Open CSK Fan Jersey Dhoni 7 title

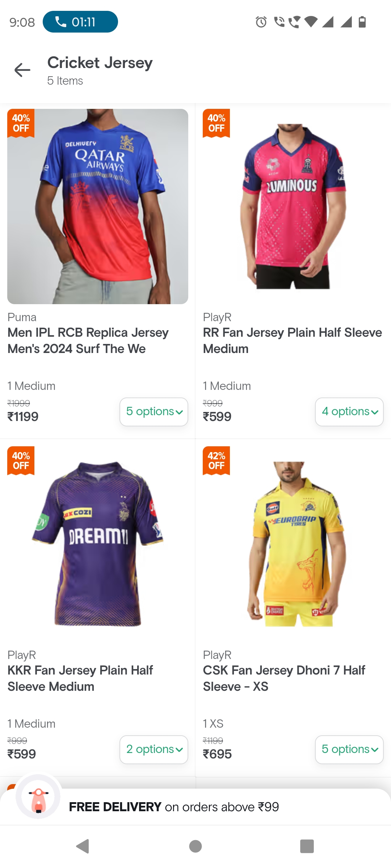click(284, 678)
